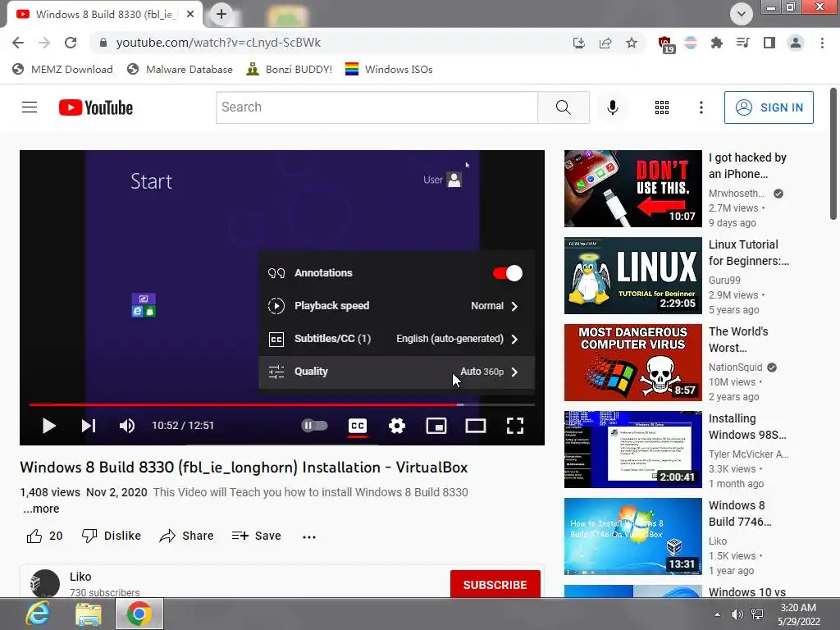Viewport: 840px width, 630px height.
Task: Reload the page
Action: click(x=71, y=43)
